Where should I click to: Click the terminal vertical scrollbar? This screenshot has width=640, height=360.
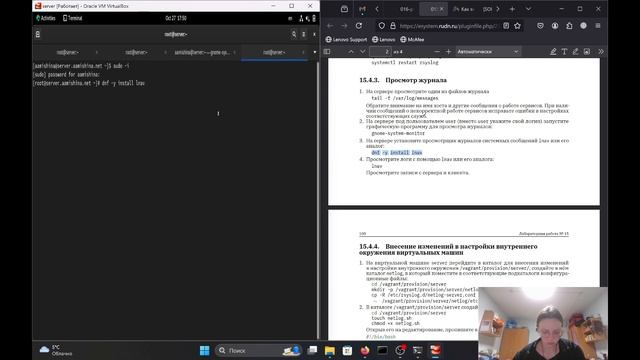(x=318, y=200)
